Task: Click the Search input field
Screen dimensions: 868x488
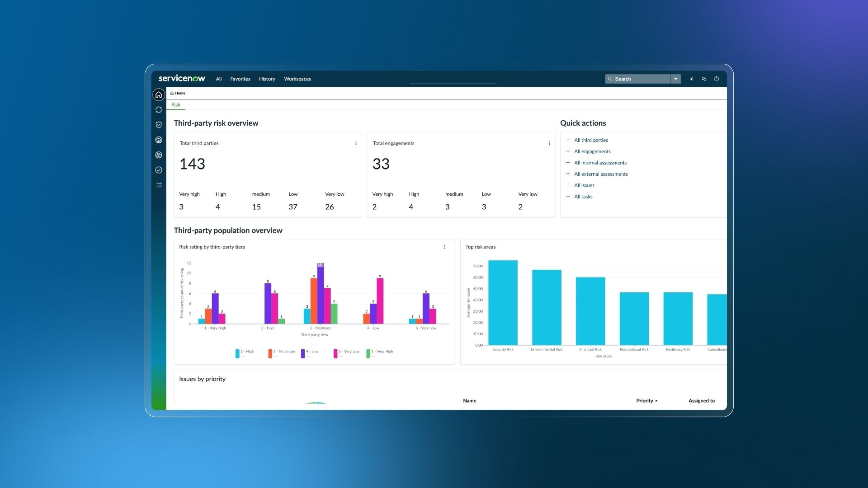Action: click(x=637, y=79)
